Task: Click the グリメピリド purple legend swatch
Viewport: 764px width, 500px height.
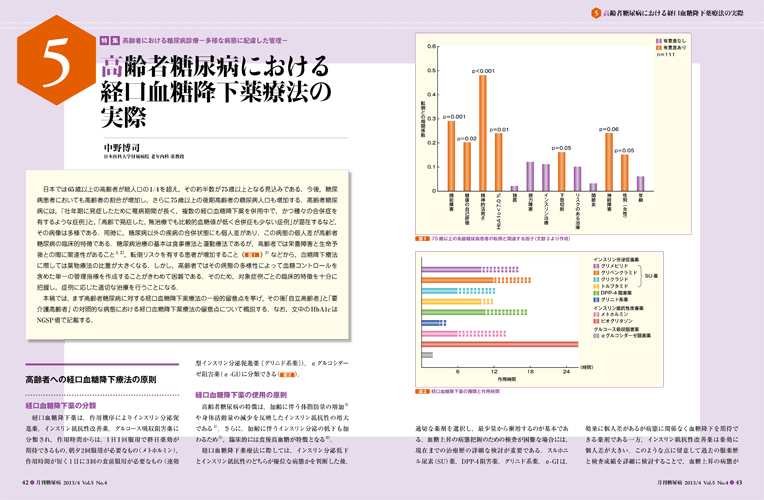Action: (596, 267)
